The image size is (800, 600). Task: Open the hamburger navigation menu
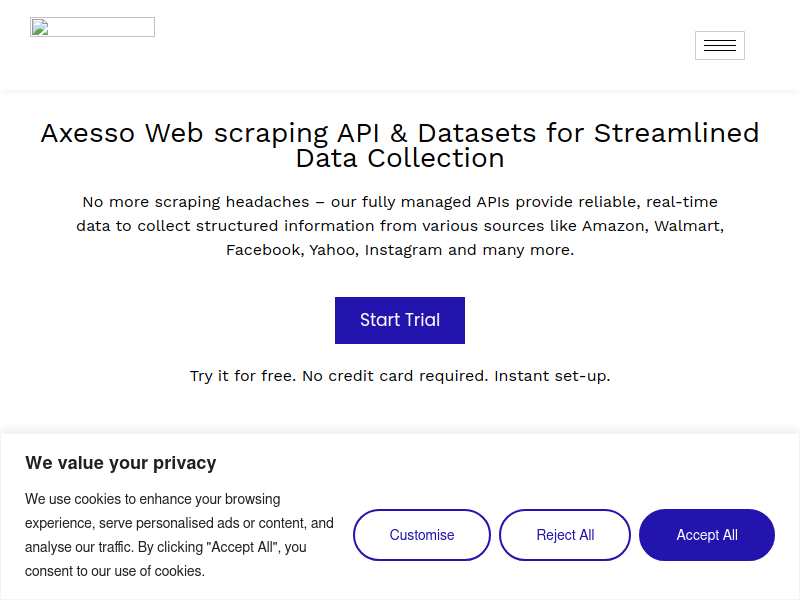[719, 45]
